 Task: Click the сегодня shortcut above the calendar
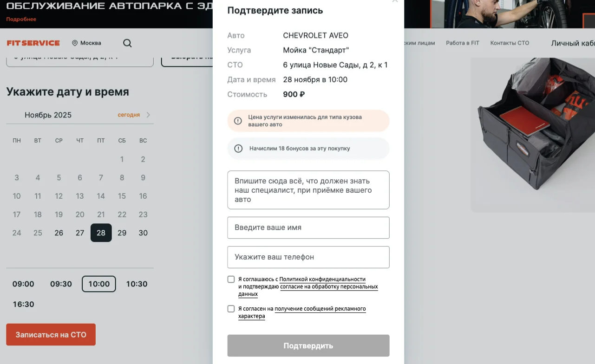(x=129, y=115)
